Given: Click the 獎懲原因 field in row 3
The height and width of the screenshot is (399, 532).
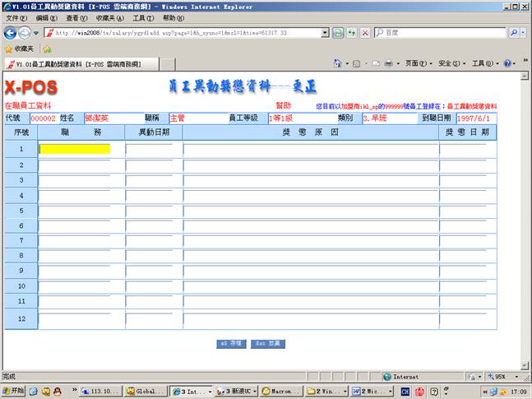Looking at the screenshot, I should [310, 180].
